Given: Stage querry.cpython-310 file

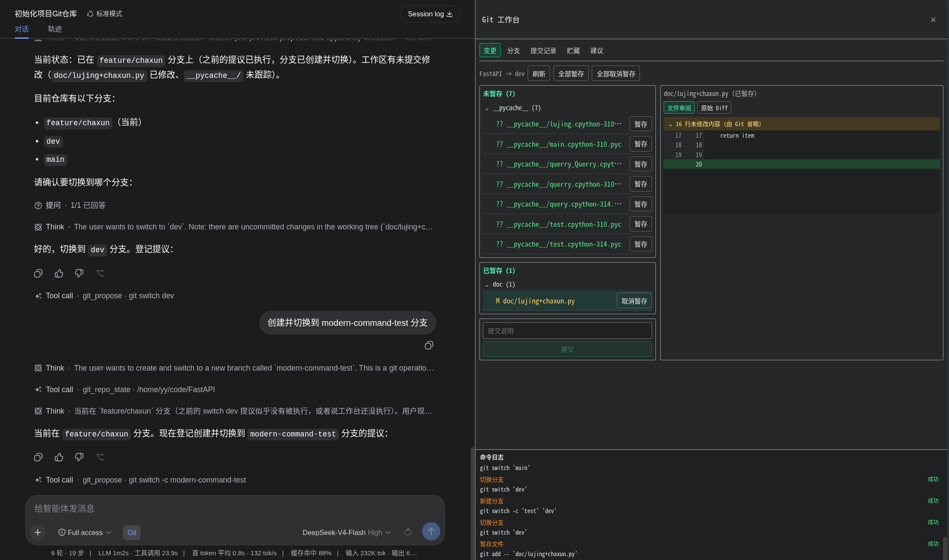Looking at the screenshot, I should pos(640,184).
